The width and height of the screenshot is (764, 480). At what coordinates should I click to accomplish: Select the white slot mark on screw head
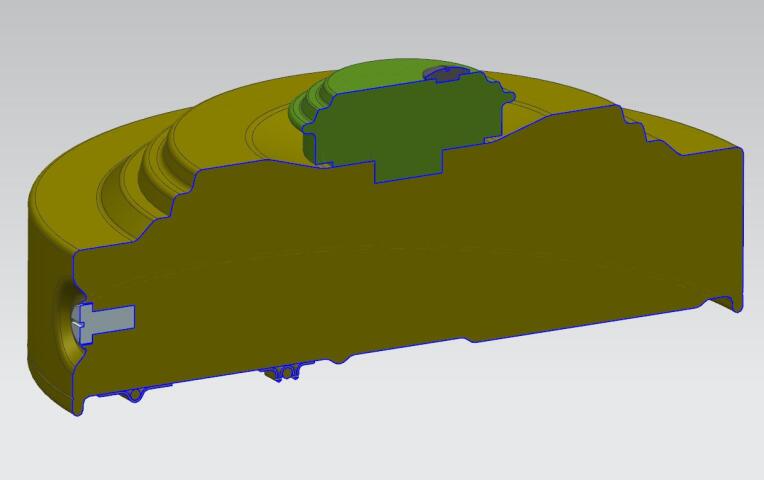click(x=77, y=323)
